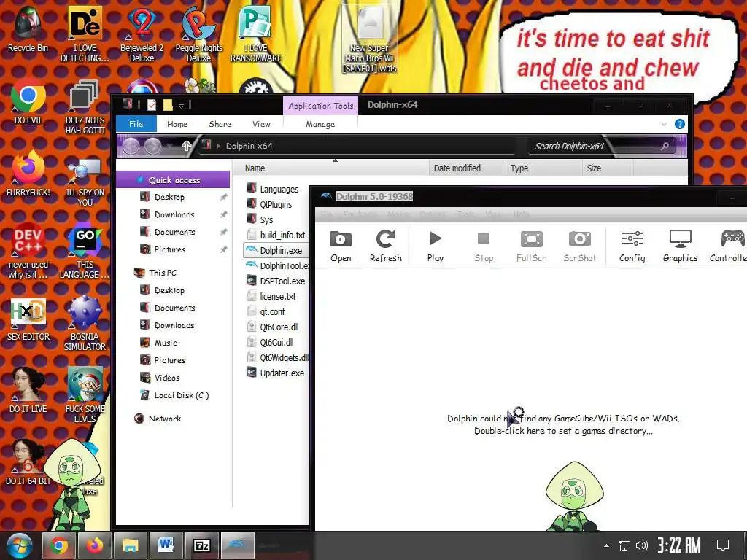The width and height of the screenshot is (747, 560).
Task: Sort by the Name column header
Action: tap(330, 168)
